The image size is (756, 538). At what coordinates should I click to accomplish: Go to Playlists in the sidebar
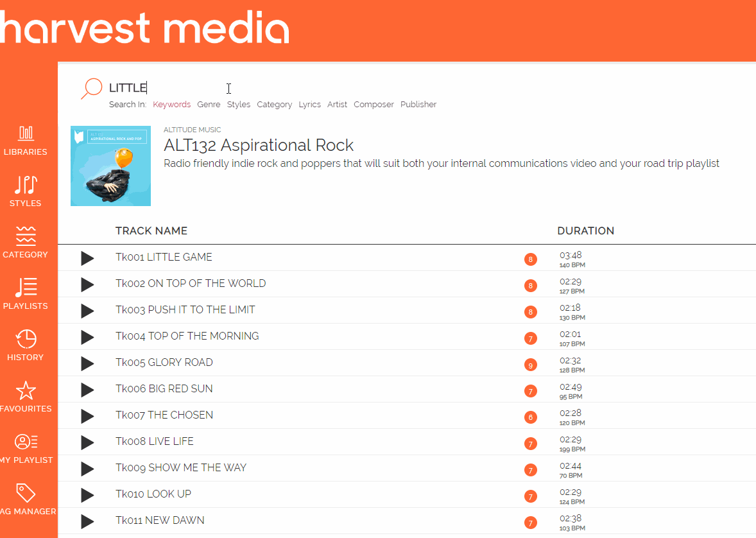(x=26, y=293)
